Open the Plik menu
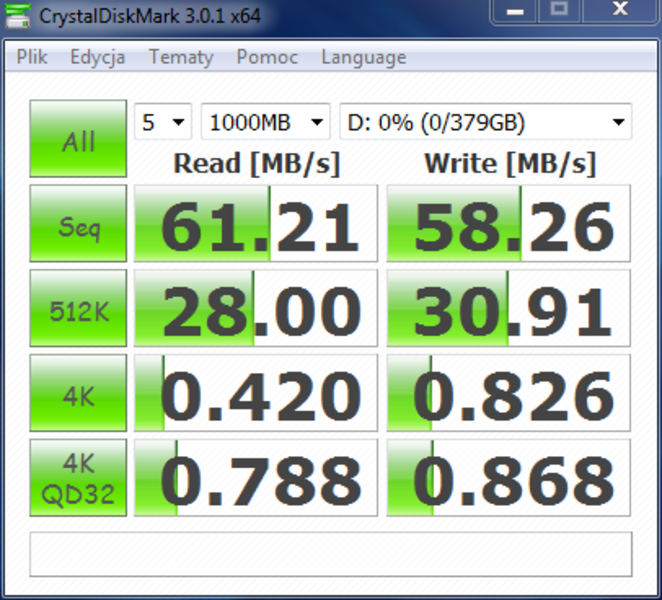This screenshot has width=662, height=600. (x=32, y=57)
